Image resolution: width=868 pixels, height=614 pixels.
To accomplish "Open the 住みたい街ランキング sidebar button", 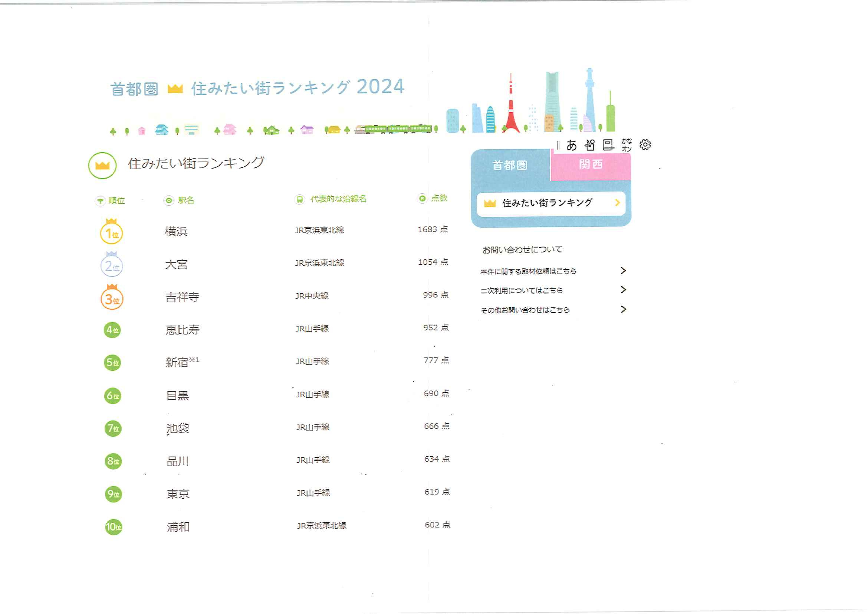I will [x=551, y=203].
